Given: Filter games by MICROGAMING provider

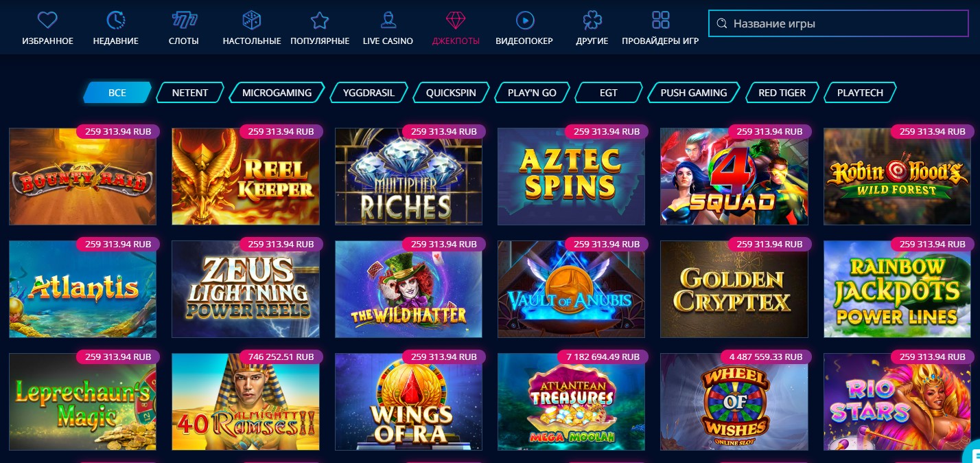Looking at the screenshot, I should click(277, 93).
